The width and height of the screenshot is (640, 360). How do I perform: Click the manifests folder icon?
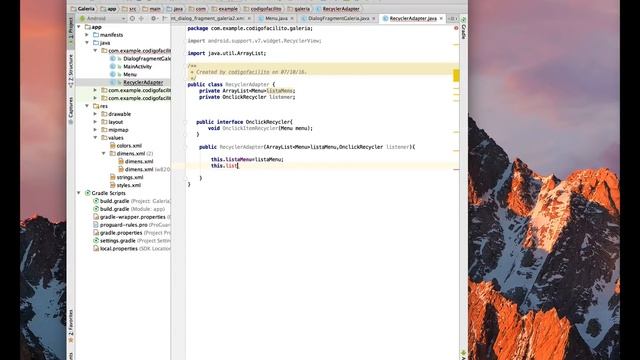pyautogui.click(x=96, y=35)
